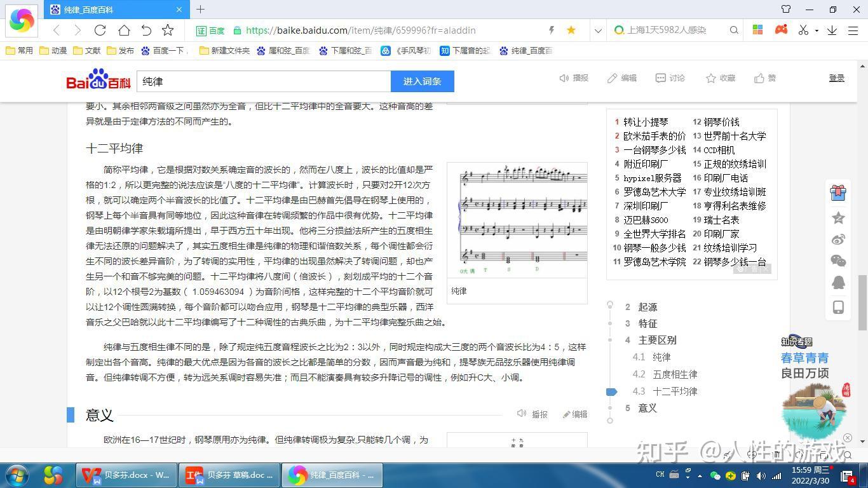The width and height of the screenshot is (868, 488).
Task: Open the browser hamburger menu
Action: (x=853, y=30)
